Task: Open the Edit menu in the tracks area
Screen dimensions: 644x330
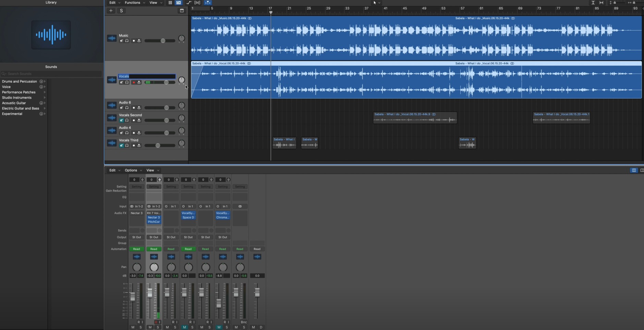Action: [115, 2]
